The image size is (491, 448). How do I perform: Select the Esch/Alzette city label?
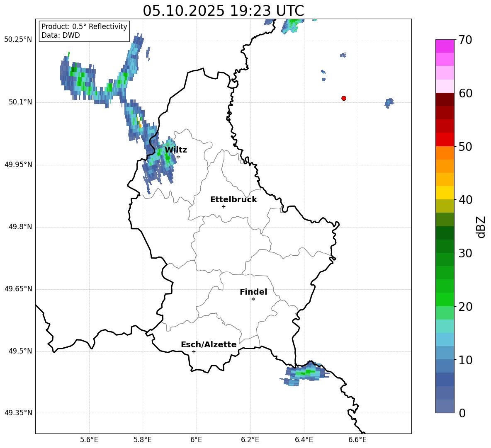[x=208, y=345]
